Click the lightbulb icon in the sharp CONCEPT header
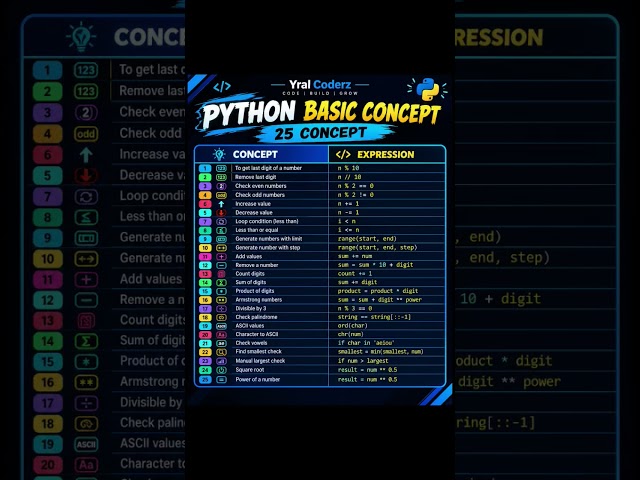640x480 pixels. (219, 154)
